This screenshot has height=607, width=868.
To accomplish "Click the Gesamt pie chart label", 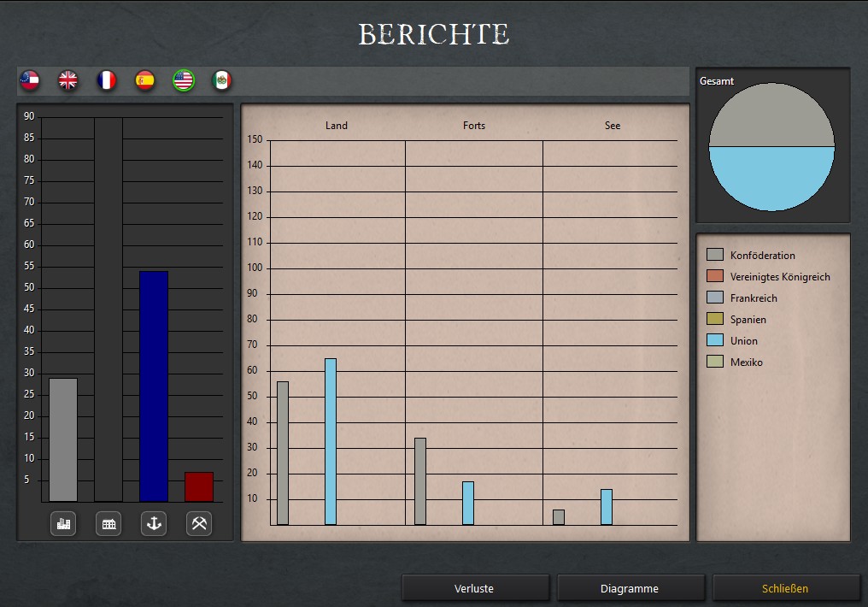I will click(716, 81).
